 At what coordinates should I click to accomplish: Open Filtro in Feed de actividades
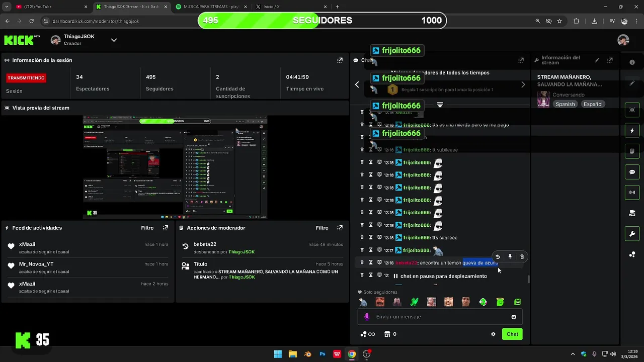click(147, 228)
